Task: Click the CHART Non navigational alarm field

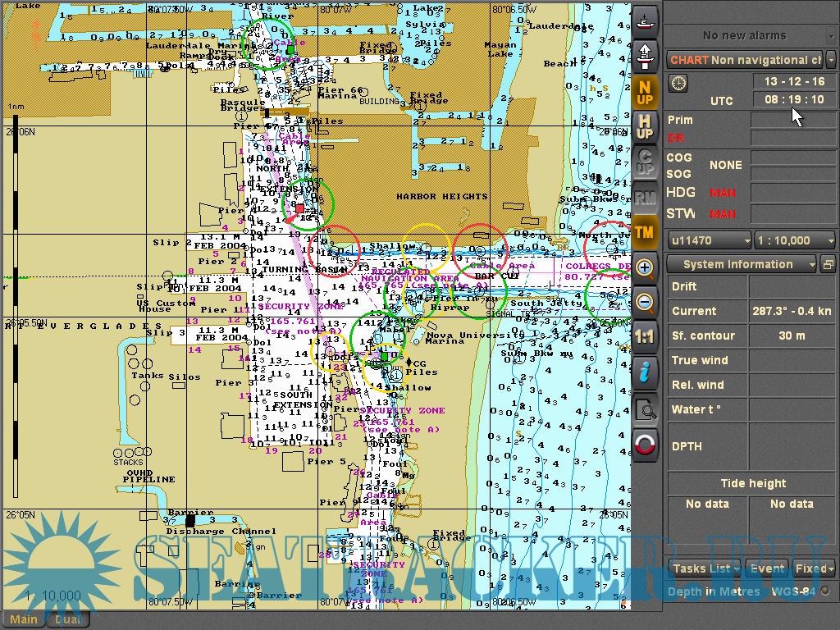Action: click(745, 60)
